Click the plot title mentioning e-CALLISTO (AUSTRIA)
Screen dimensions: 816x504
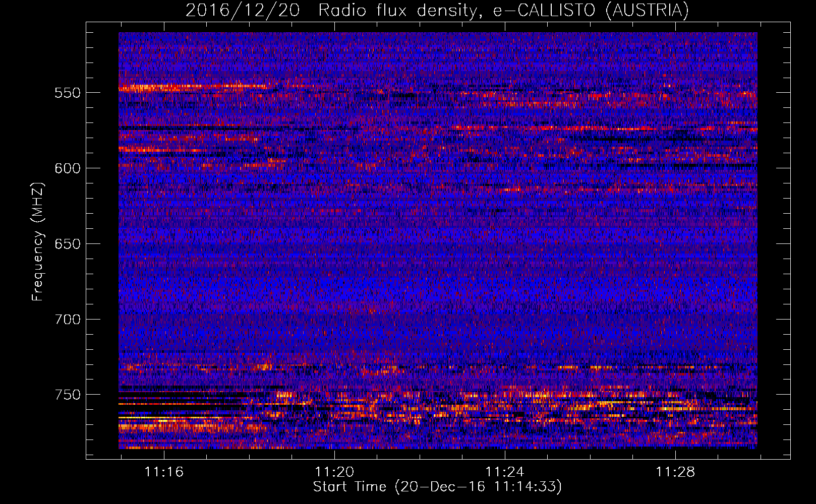coord(437,10)
